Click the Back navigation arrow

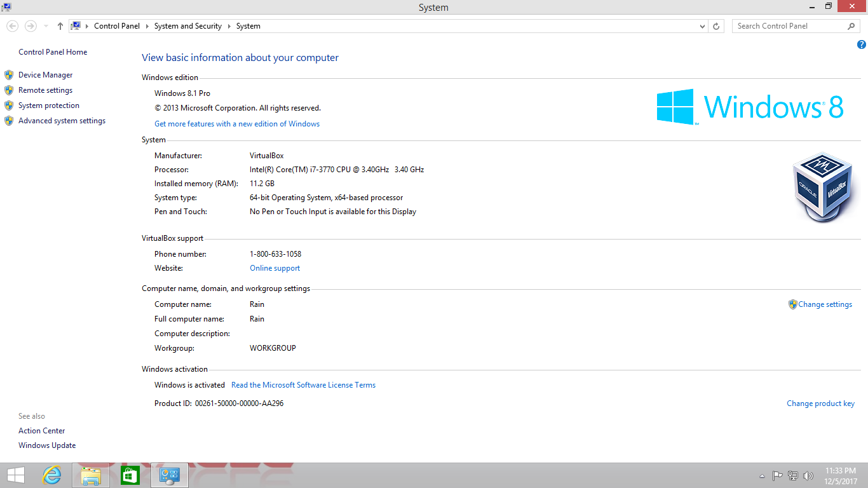point(12,26)
